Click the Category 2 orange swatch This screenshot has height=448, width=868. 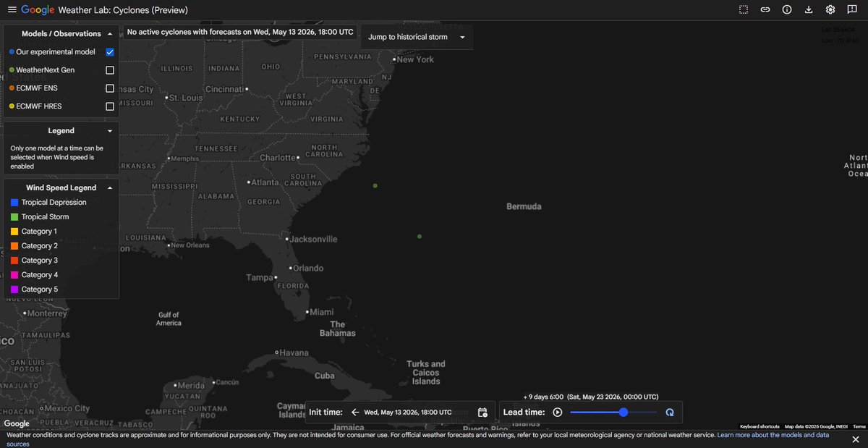[x=14, y=246]
